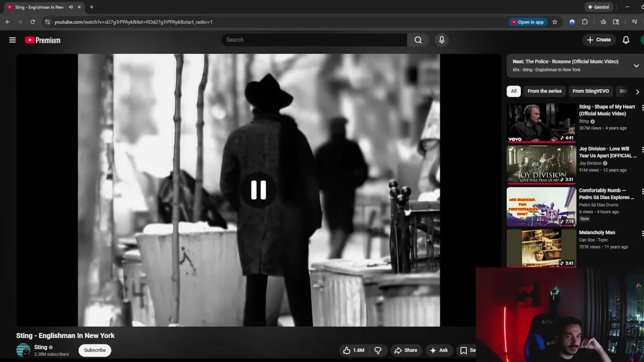Open the YouTube guide hamburger menu
Screen dimensions: 644x362
(13, 40)
